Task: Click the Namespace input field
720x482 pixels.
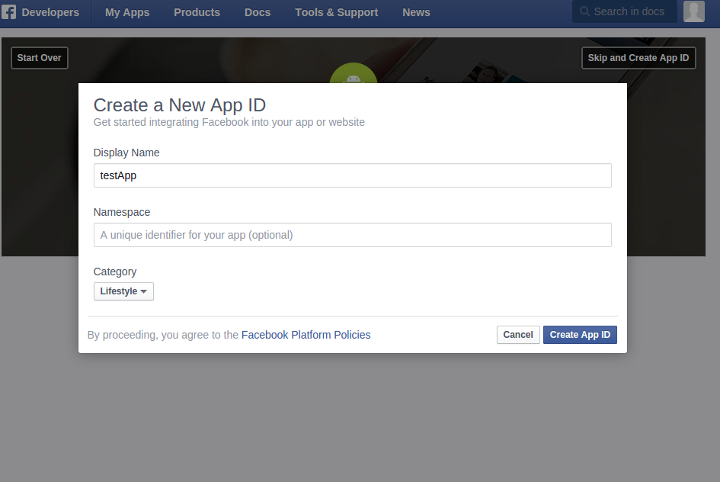Action: click(353, 235)
